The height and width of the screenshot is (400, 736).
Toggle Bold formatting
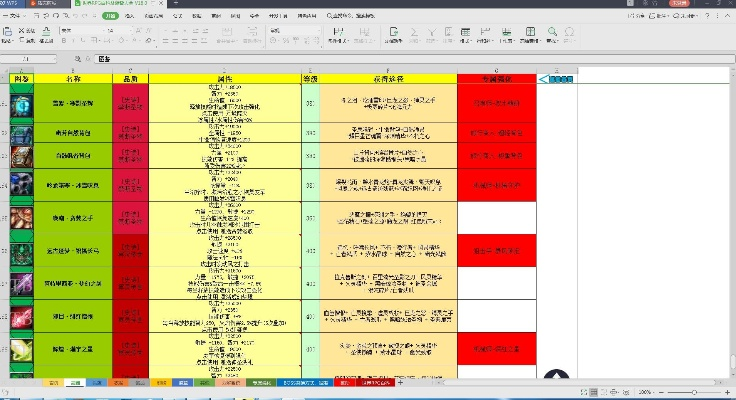[x=64, y=40]
